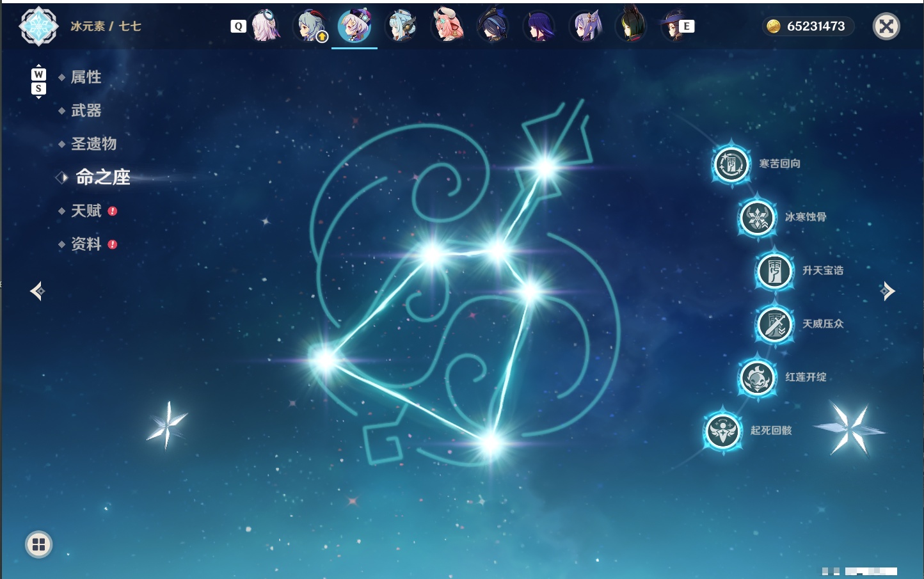Screen dimensions: 924x579
Task: Open the 圣遗物 menu
Action: pos(93,144)
